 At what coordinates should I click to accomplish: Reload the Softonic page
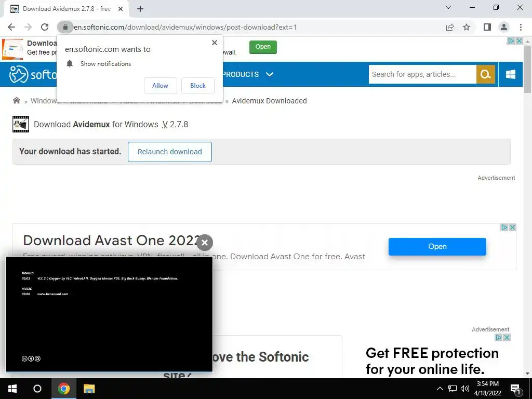45,27
